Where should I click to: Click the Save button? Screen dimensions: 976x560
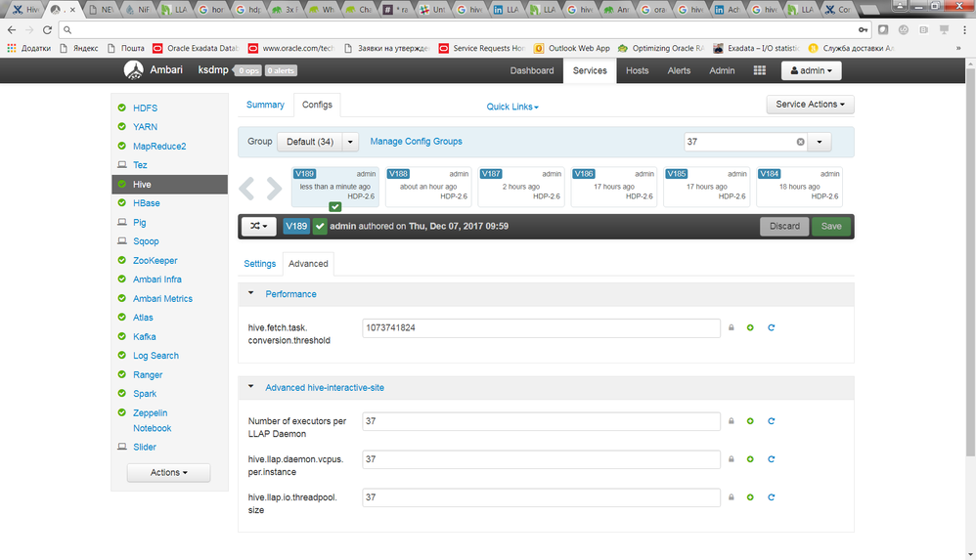[831, 227]
